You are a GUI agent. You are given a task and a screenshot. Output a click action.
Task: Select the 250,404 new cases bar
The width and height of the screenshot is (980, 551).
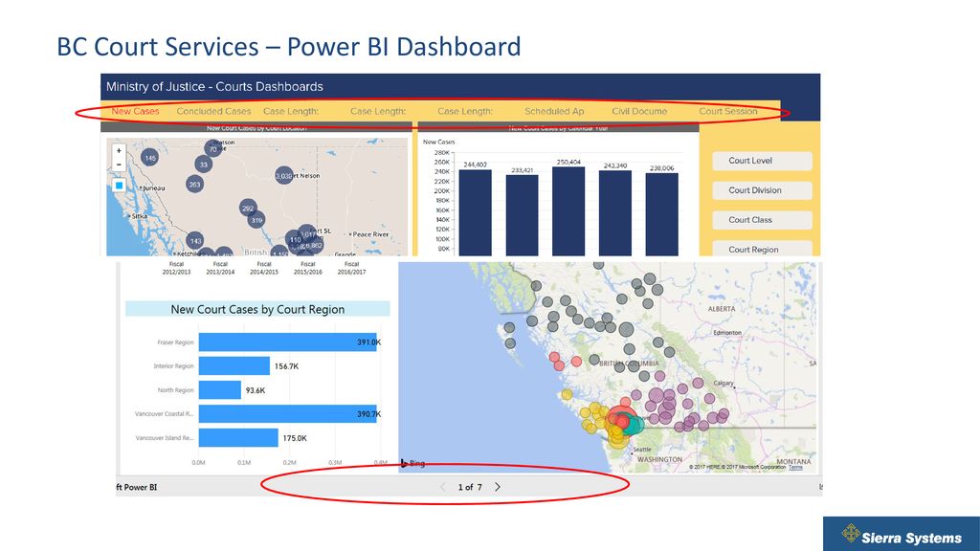point(568,211)
